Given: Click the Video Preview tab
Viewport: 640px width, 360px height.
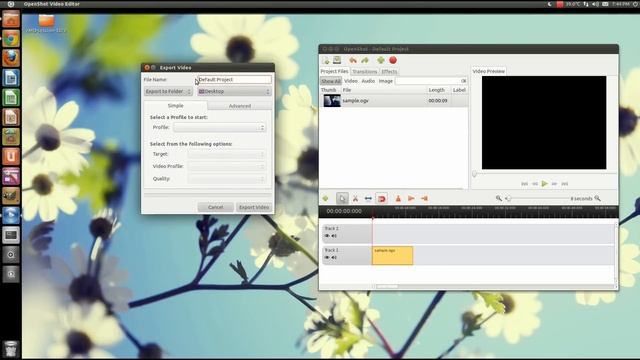Looking at the screenshot, I should 489,71.
